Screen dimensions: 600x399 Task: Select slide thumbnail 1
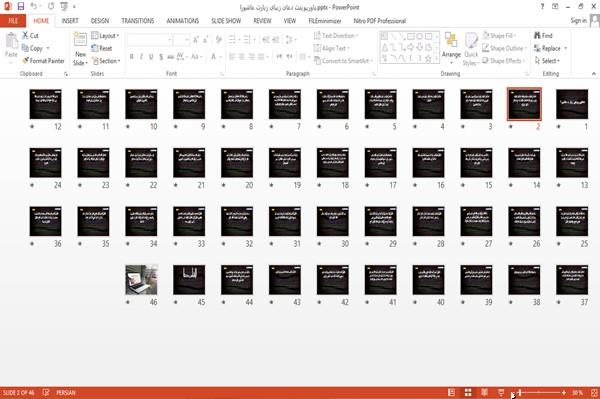572,104
